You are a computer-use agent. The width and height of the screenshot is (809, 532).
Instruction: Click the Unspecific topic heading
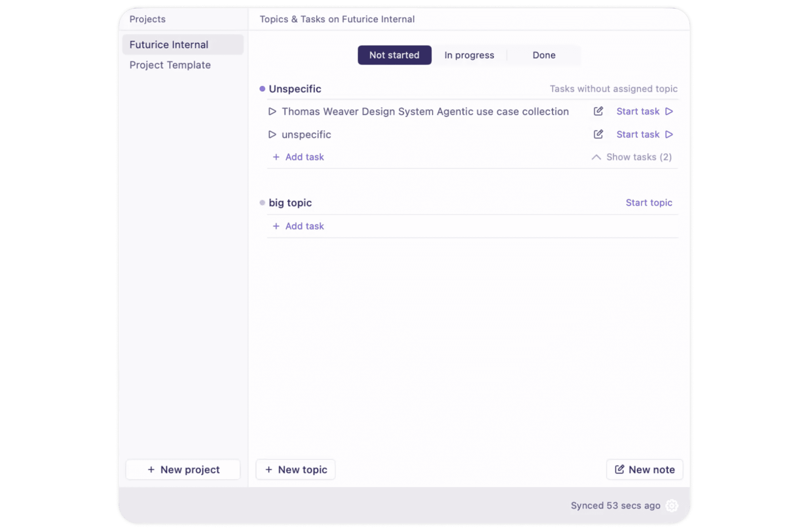pyautogui.click(x=295, y=89)
